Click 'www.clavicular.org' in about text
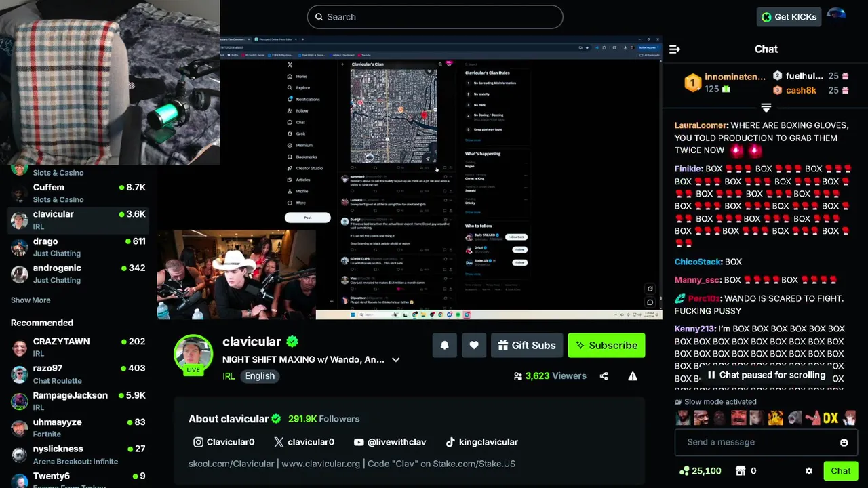Image resolution: width=868 pixels, height=488 pixels. [321, 464]
